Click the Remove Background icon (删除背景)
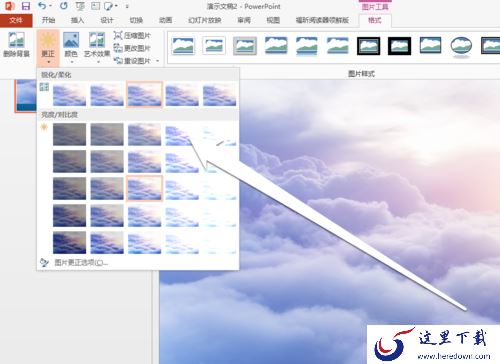This screenshot has width=500, height=364. point(16,44)
